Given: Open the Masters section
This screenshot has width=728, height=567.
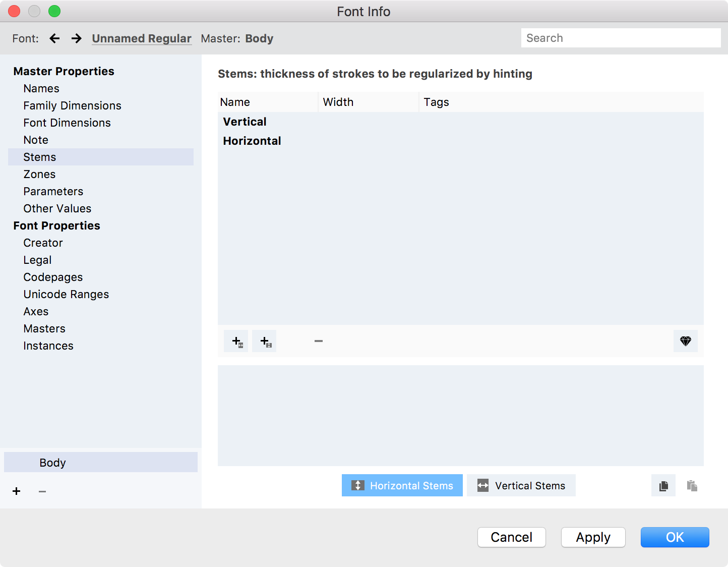Looking at the screenshot, I should pos(101,328).
